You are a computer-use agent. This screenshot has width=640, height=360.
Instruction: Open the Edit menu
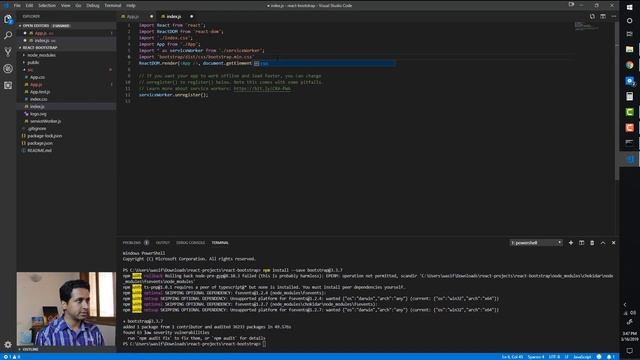click(x=29, y=6)
